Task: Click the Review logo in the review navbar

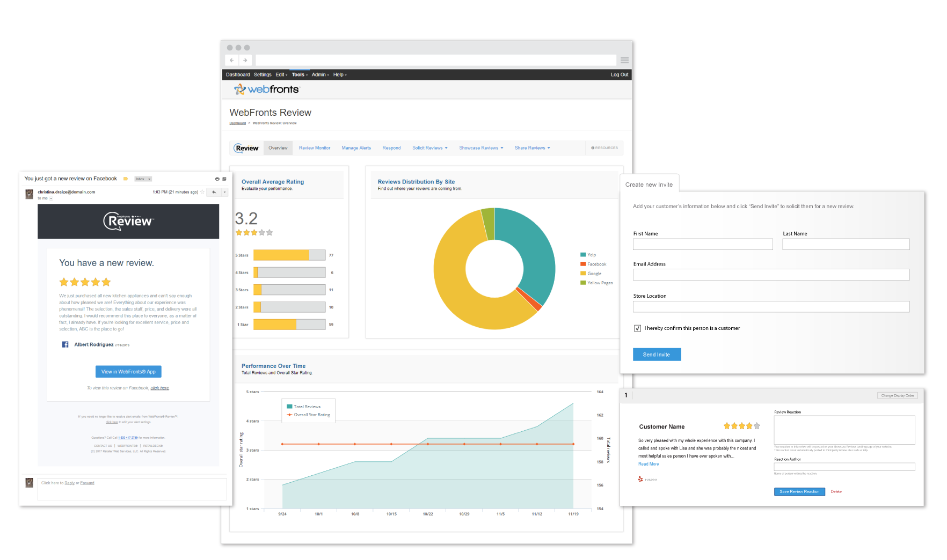Action: (x=246, y=148)
